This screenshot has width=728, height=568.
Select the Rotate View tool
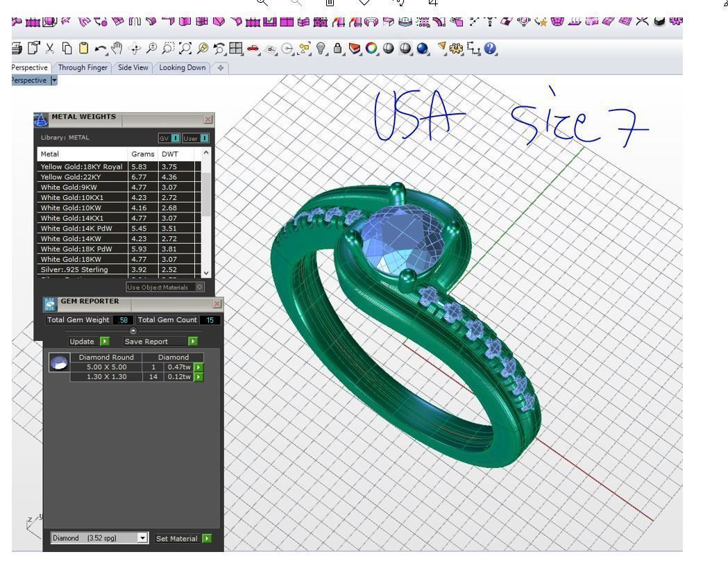(x=135, y=49)
